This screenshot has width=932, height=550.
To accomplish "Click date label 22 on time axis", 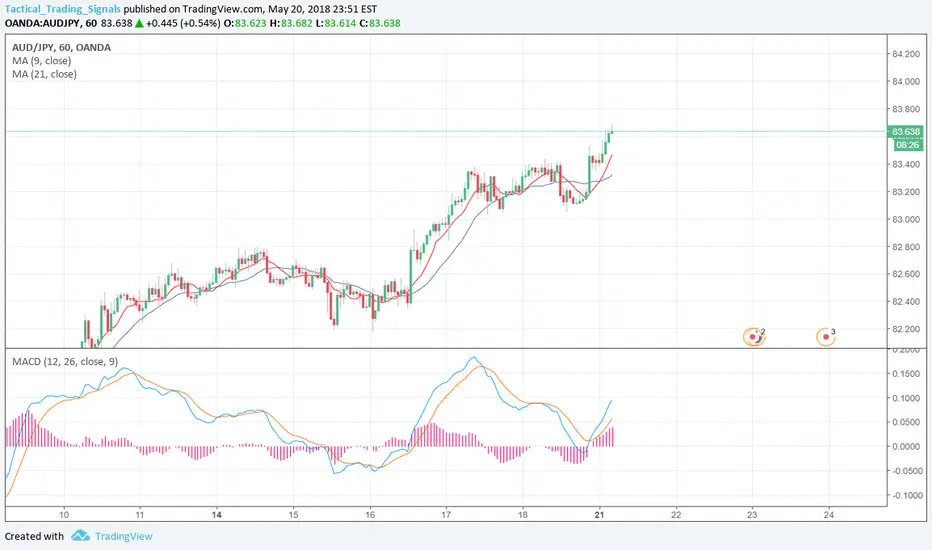I will [x=676, y=515].
